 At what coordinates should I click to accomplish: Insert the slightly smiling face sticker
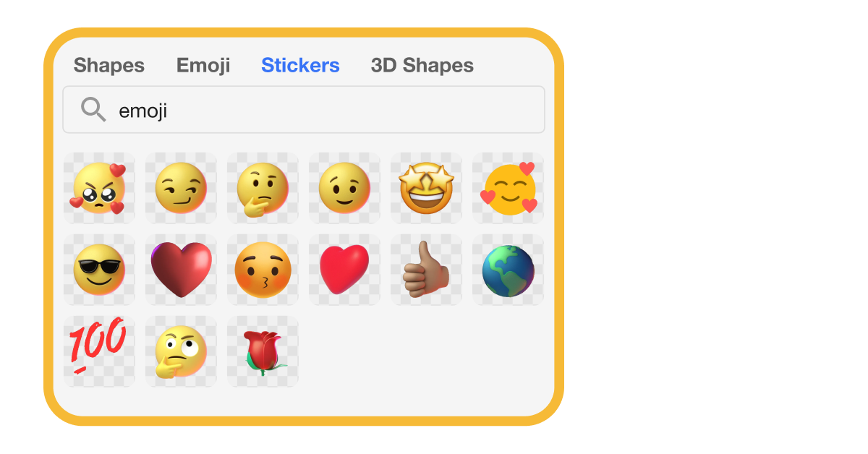[344, 188]
